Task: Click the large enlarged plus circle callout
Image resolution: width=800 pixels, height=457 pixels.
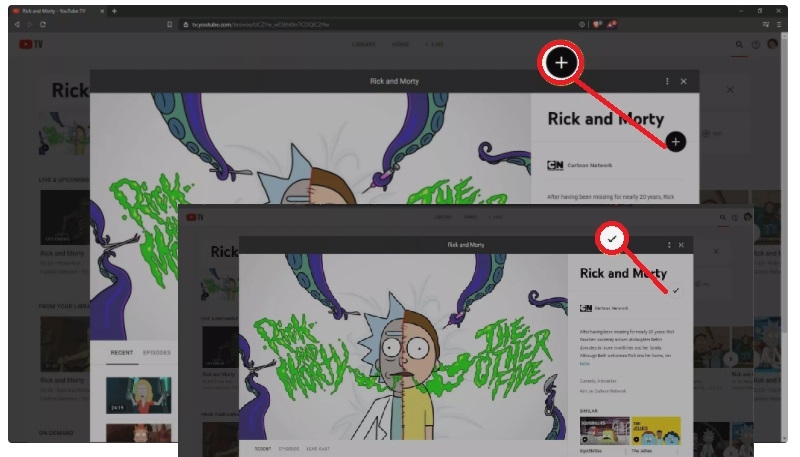Action: (x=561, y=63)
